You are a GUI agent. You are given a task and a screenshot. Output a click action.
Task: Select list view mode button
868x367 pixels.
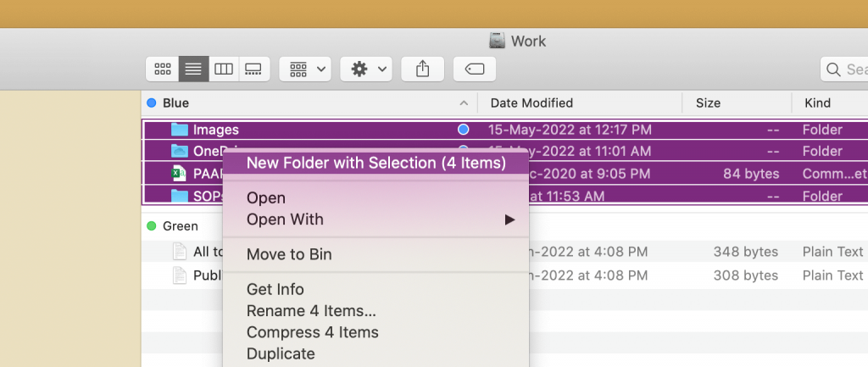point(193,70)
